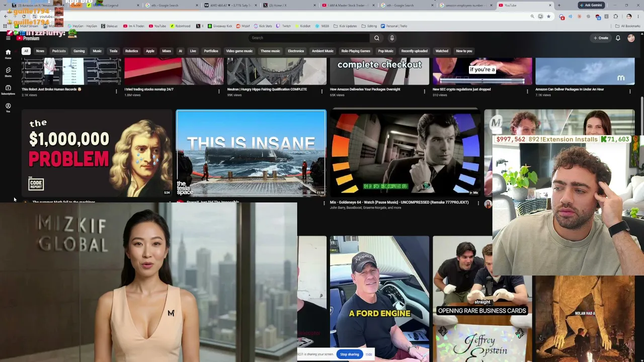Click the Ask Gemini button
The image size is (644, 362).
[591, 5]
